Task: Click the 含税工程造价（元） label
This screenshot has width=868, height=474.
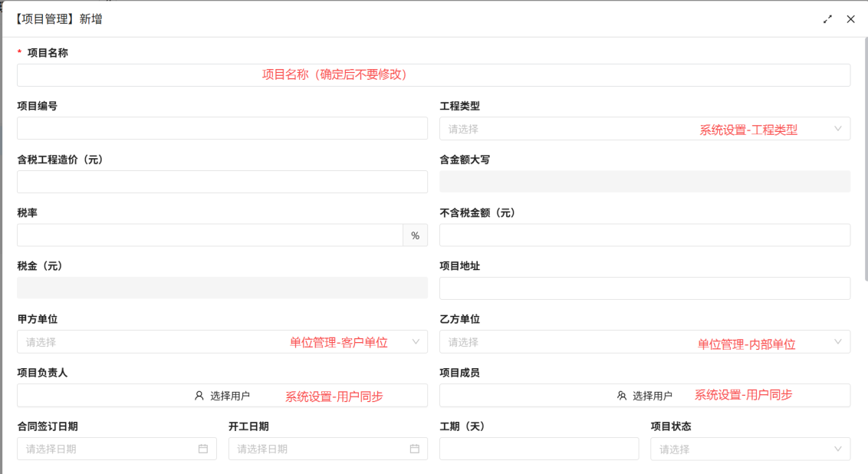Action: (60, 160)
